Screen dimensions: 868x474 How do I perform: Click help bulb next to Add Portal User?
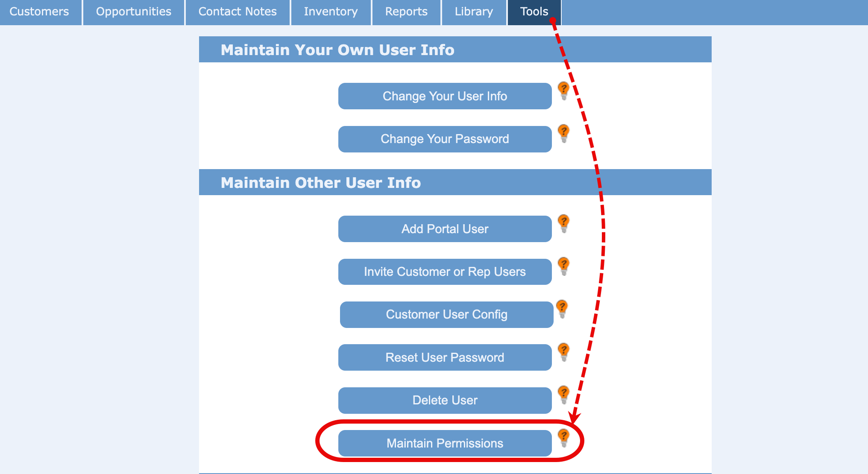[x=563, y=223]
